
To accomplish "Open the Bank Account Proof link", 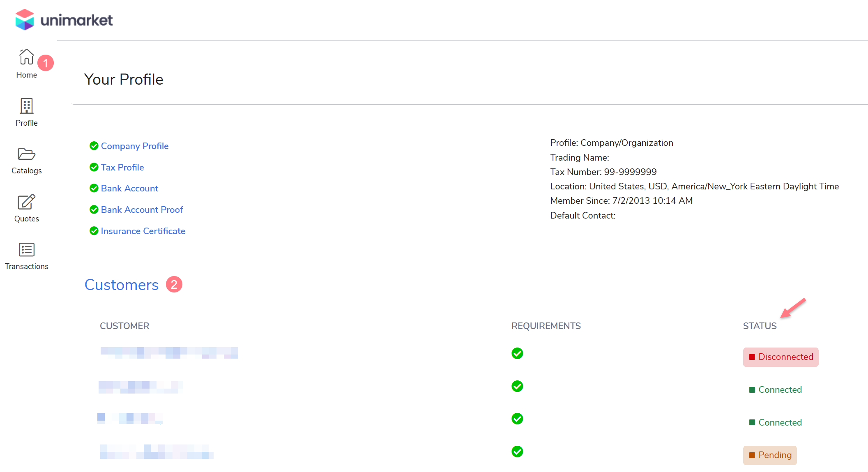I will 142,210.
